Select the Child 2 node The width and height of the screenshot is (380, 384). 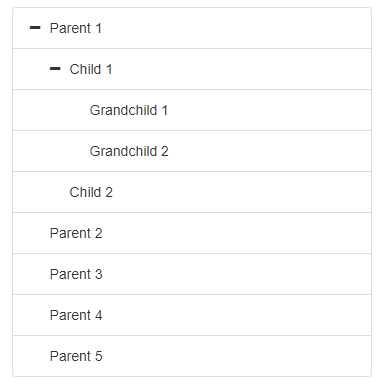click(192, 192)
